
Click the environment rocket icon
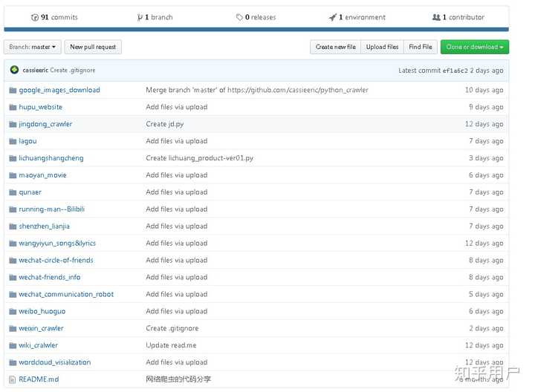pos(332,17)
